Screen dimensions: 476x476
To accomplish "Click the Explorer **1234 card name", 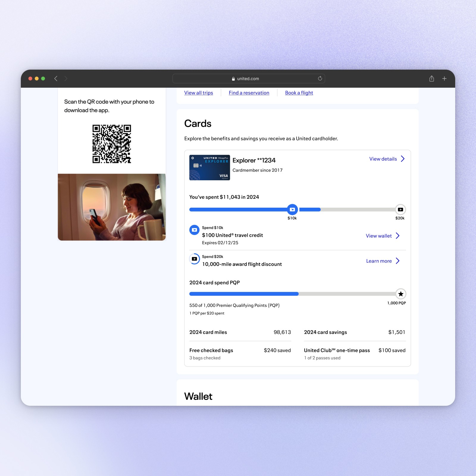I will click(254, 160).
